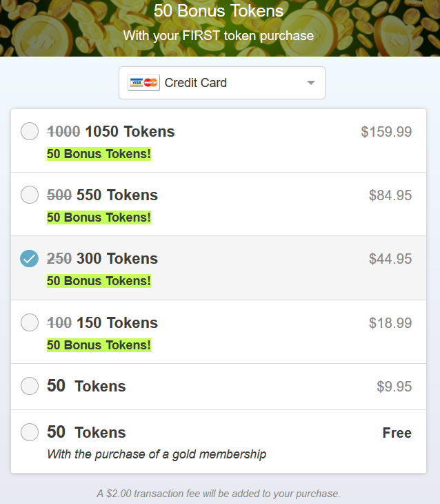Choose the free 50 Tokens gold membership radio
The height and width of the screenshot is (504, 440).
[x=30, y=432]
